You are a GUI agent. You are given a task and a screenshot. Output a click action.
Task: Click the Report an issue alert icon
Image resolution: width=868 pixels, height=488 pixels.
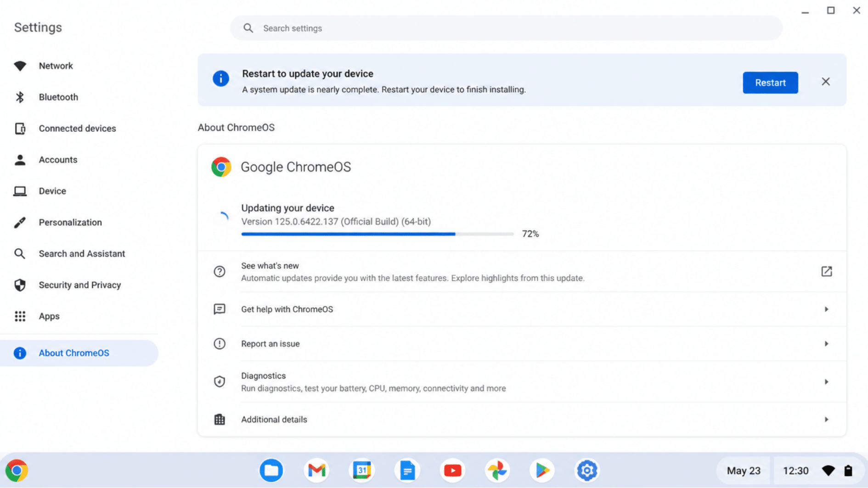220,343
